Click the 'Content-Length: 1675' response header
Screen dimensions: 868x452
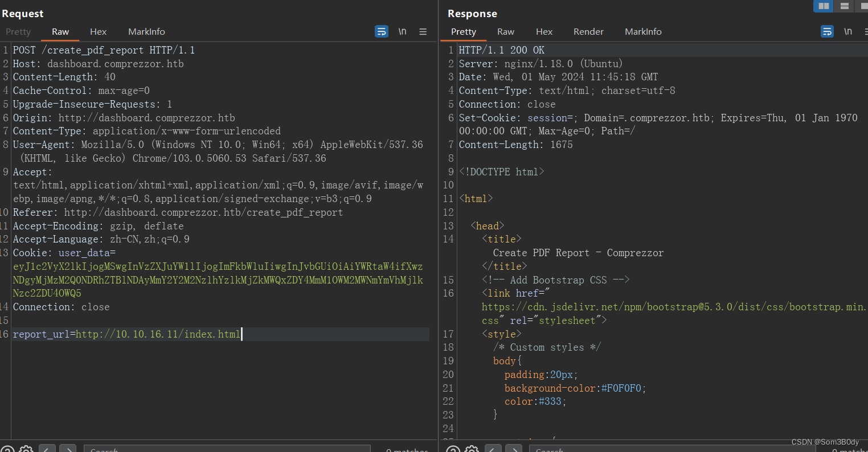click(x=515, y=145)
